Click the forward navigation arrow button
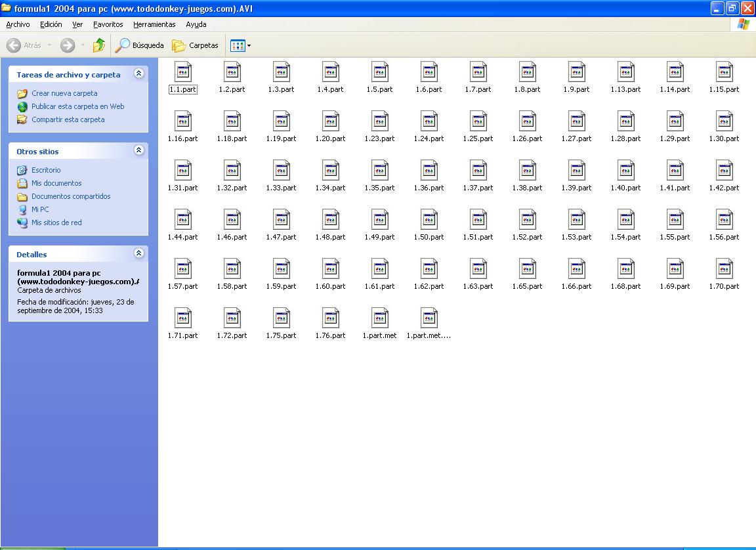 [68, 45]
